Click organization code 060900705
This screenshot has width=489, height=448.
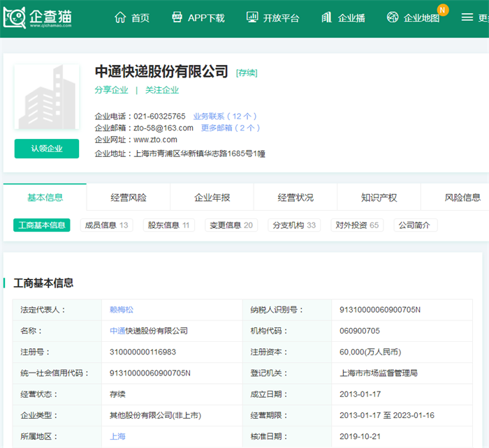tap(360, 331)
